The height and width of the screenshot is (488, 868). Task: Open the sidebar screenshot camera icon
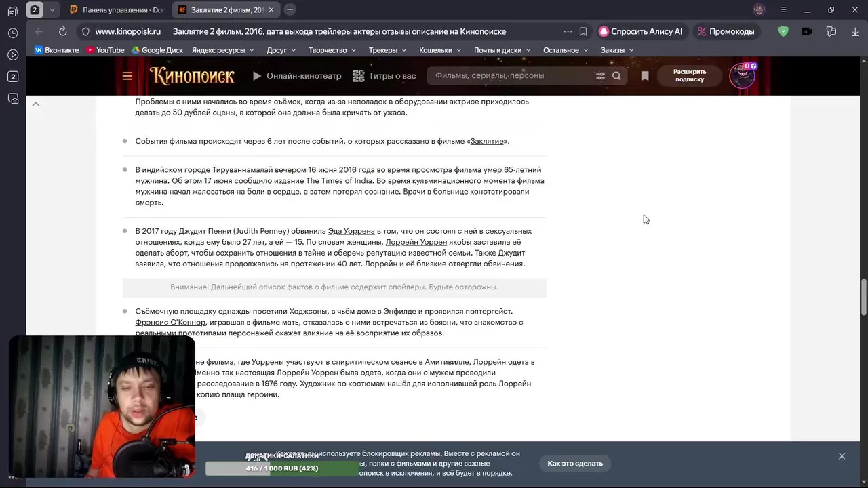[12, 99]
